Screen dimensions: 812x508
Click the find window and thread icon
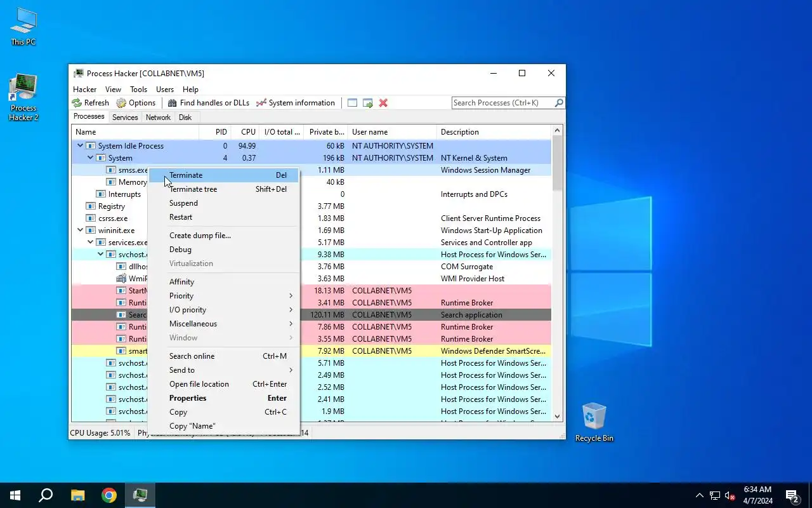click(367, 103)
